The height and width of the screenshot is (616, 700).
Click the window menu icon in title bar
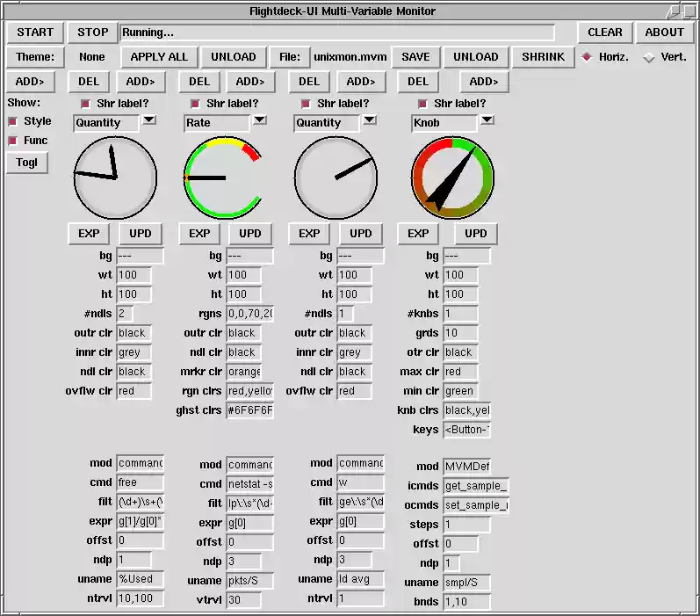672,11
